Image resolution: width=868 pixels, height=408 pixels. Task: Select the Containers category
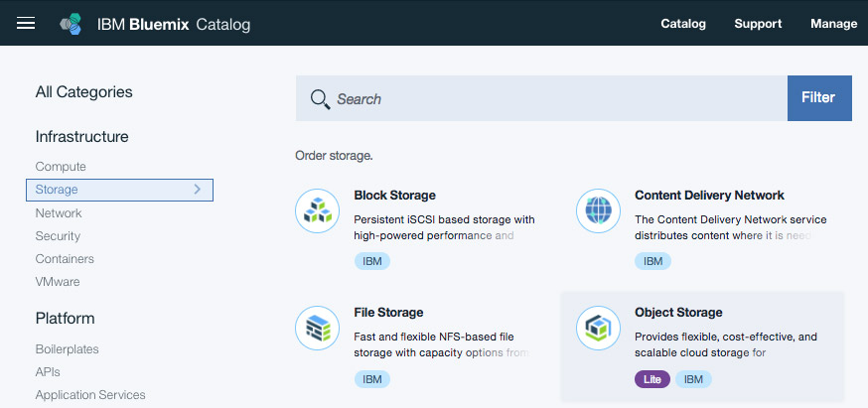click(x=65, y=259)
